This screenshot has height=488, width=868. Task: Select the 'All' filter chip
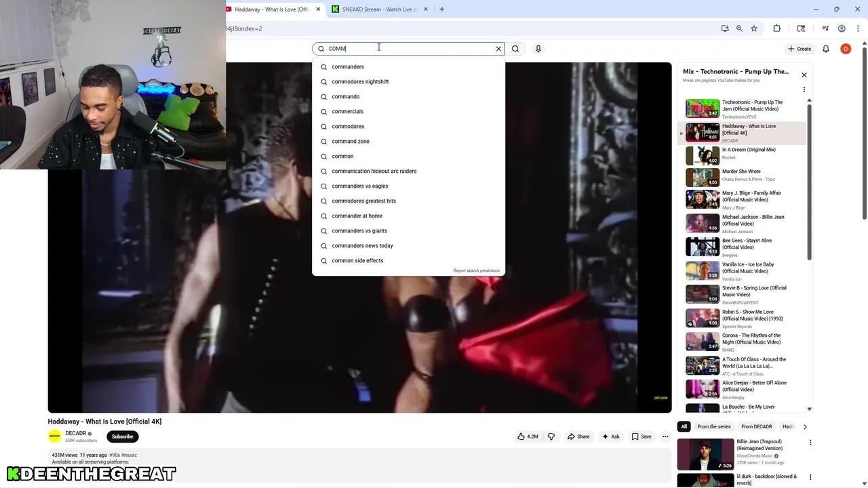[684, 427]
